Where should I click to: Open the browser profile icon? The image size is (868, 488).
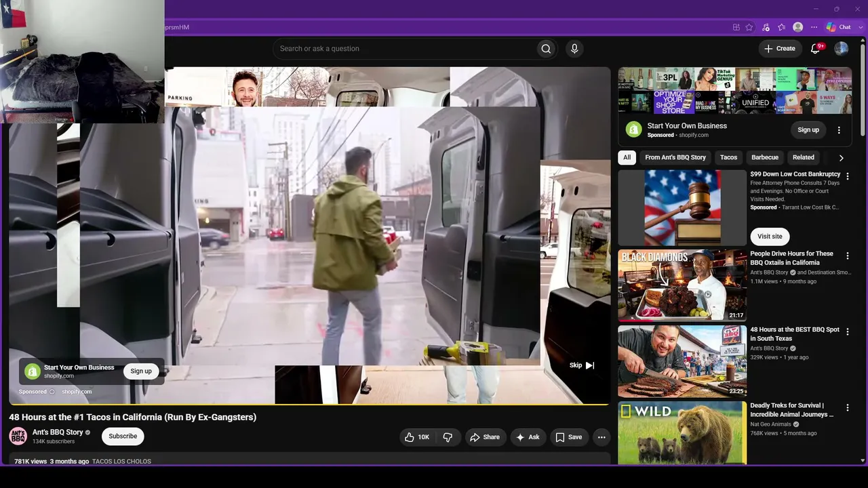[798, 27]
